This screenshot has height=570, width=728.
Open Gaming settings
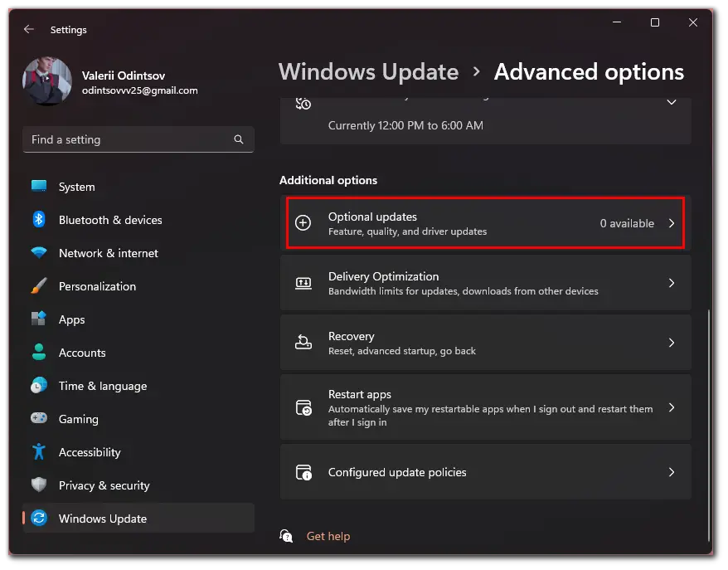click(x=138, y=419)
